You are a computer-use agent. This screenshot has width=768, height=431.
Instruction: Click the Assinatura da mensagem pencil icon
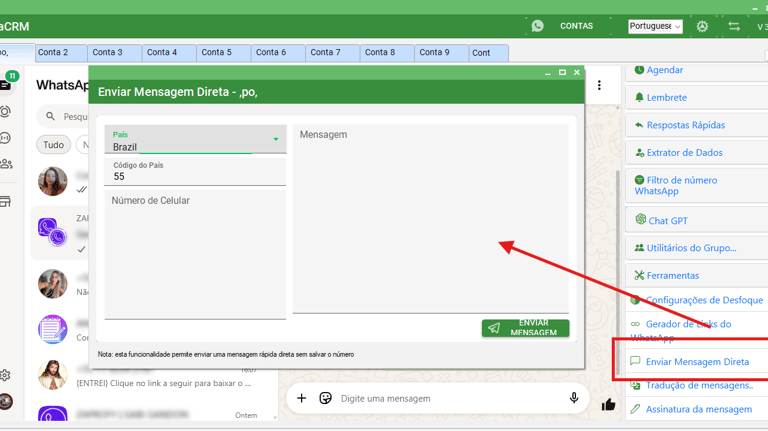[x=635, y=409]
